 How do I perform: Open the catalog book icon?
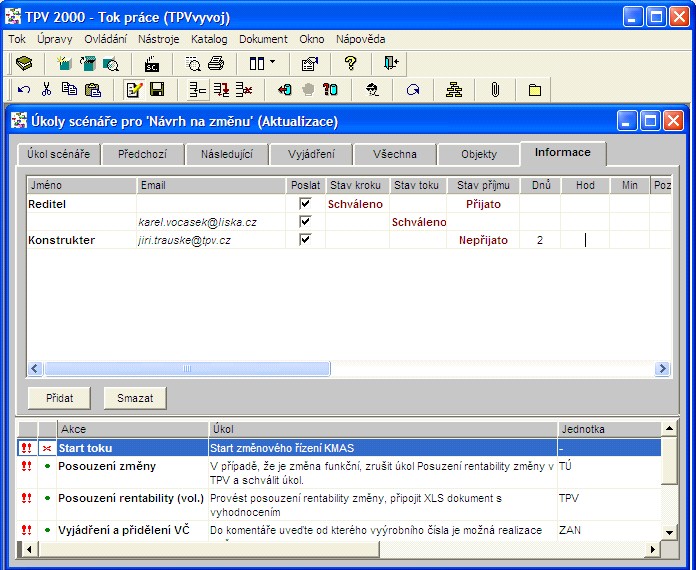(24, 63)
